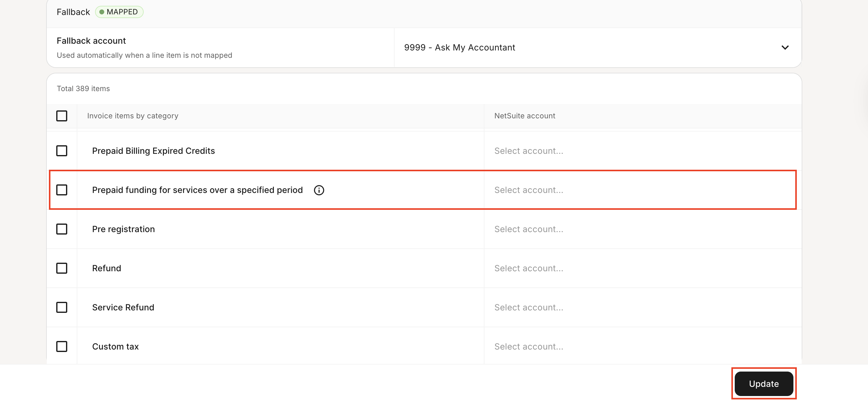
Task: Open account selector for Prepaid funding row
Action: [528, 190]
